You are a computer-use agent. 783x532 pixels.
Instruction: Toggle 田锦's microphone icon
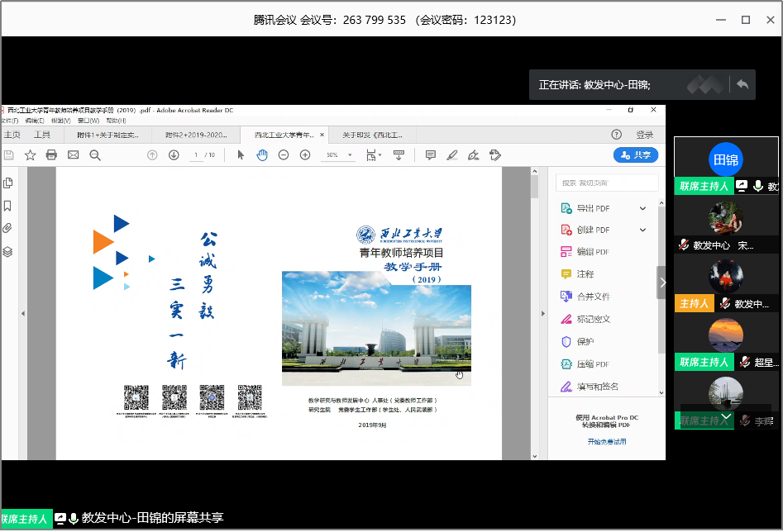[x=758, y=186]
